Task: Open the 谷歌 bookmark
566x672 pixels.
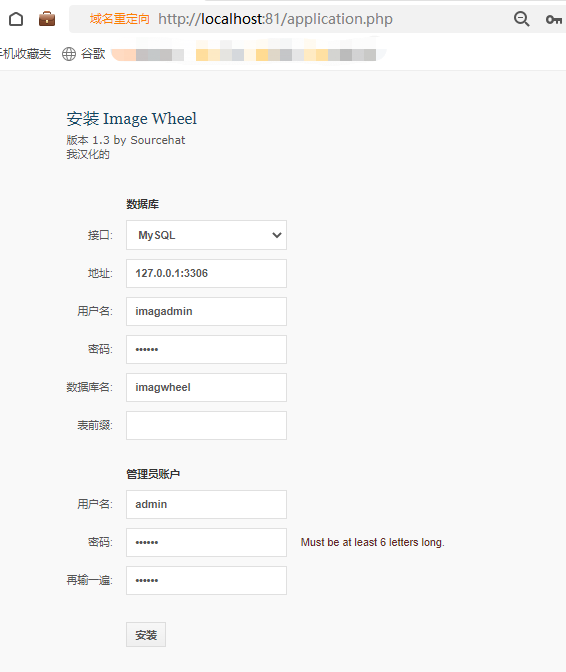Action: coord(93,54)
